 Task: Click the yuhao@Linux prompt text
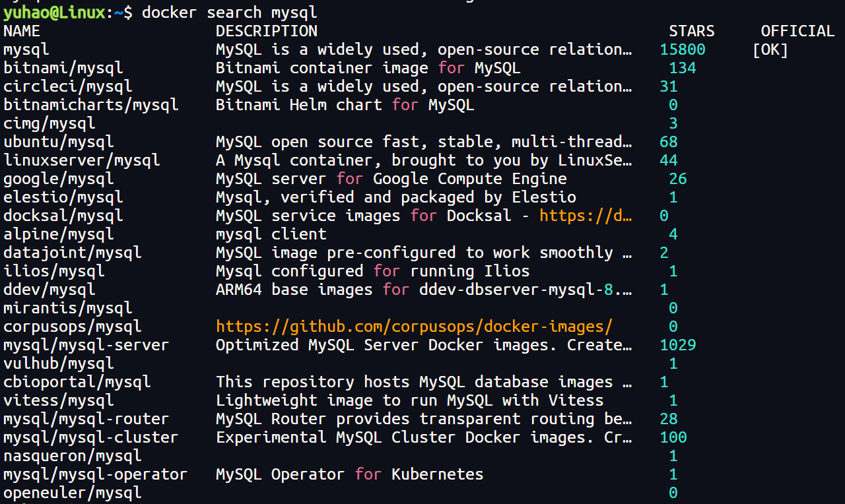53,13
